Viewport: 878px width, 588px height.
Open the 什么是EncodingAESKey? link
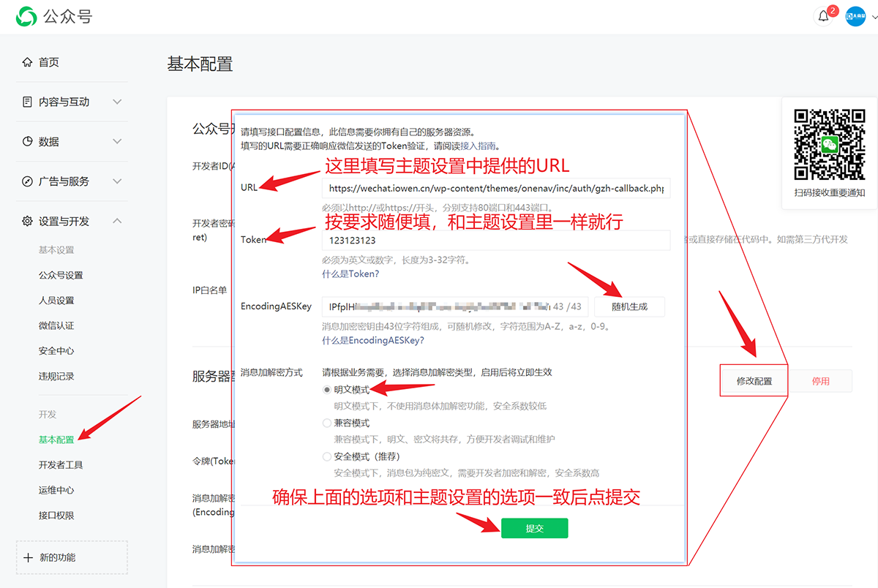coord(373,340)
